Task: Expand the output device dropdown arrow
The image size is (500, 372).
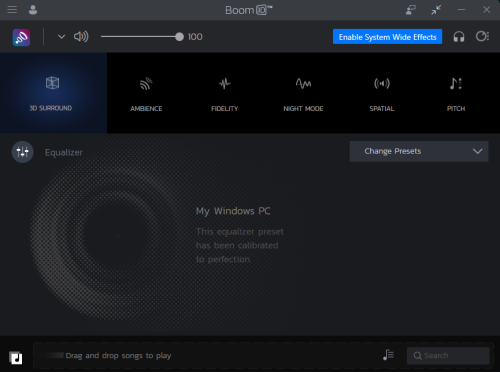Action: [61, 37]
